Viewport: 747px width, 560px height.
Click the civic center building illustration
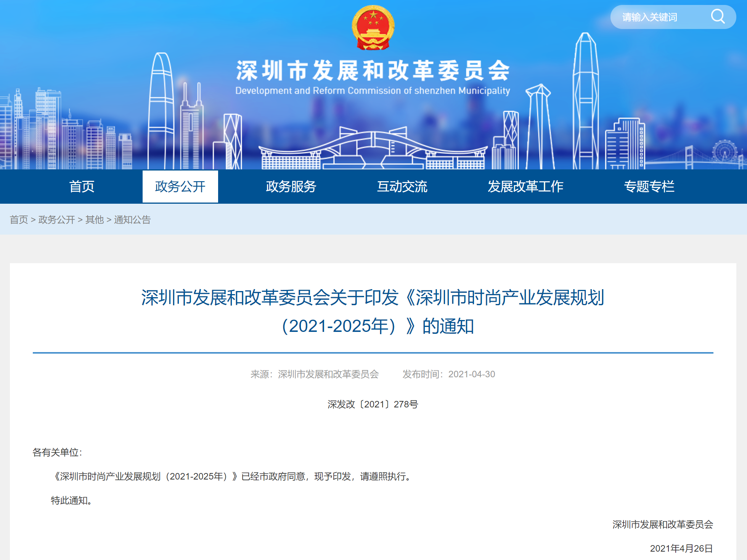(373, 151)
